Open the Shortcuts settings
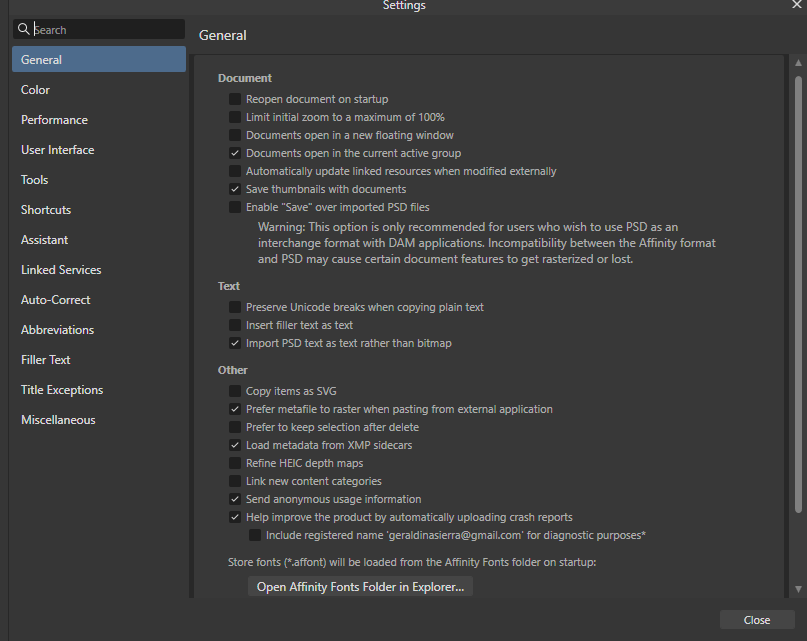The image size is (807, 641). 46,209
